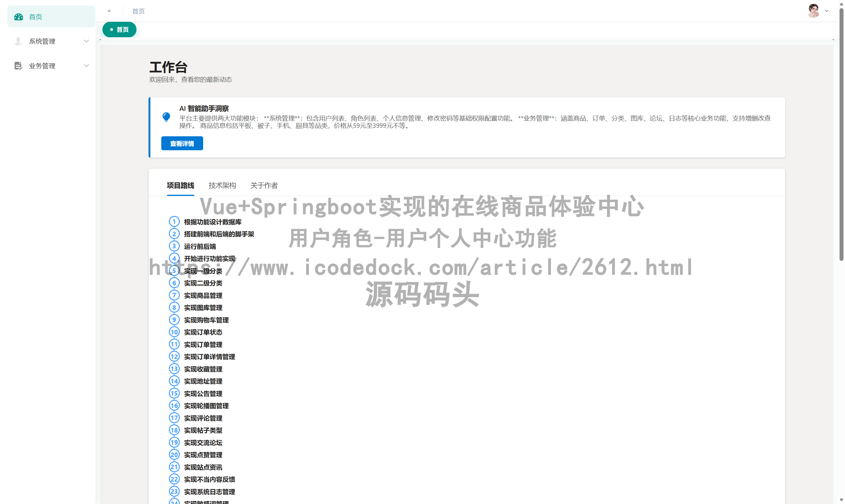This screenshot has height=504, width=845.
Task: Open the avatar dropdown arrow
Action: 827,11
